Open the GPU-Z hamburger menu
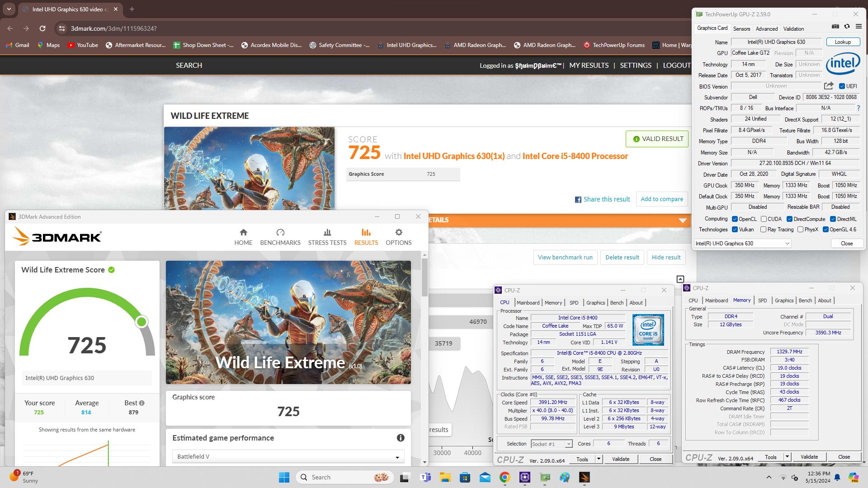Screen dimensions: 868x488 point(859,26)
